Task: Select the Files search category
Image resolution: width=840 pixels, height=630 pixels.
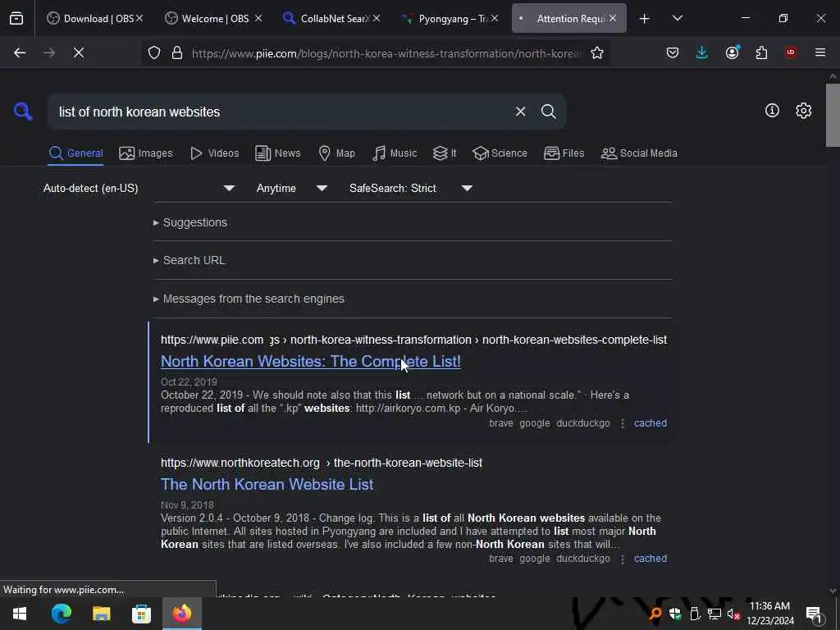Action: [564, 153]
